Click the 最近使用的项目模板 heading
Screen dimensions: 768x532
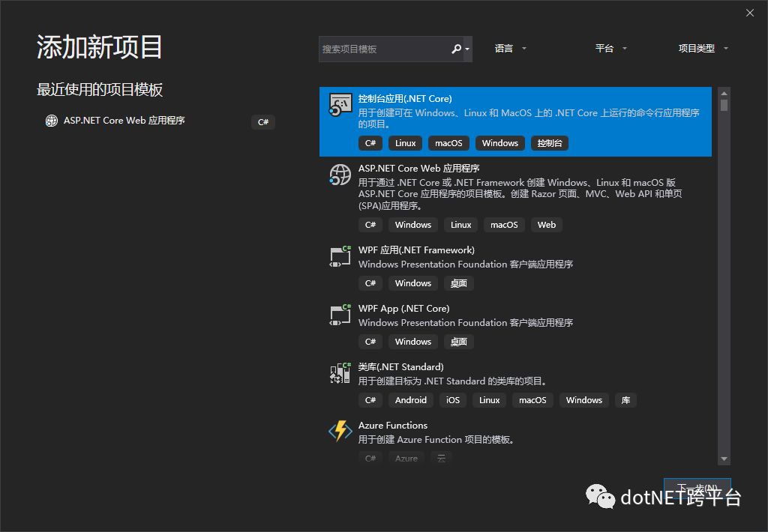click(100, 90)
